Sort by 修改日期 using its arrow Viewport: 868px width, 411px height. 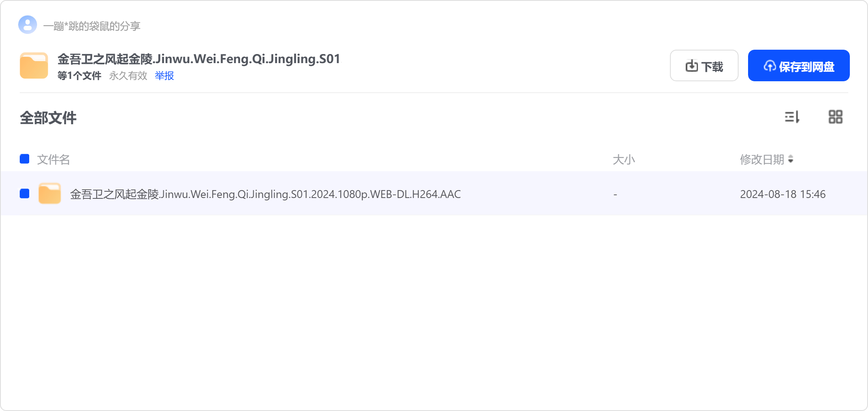[791, 159]
